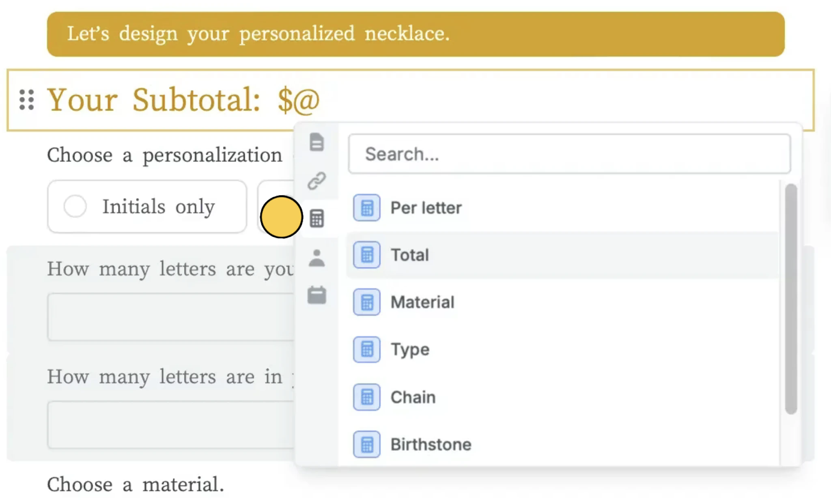This screenshot has height=504, width=831.
Task: Click the first letters count input field
Action: tap(170, 317)
